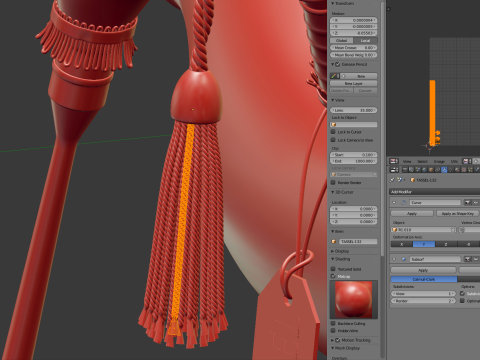
Task: Collapse the Shading panel
Action: tap(333, 259)
